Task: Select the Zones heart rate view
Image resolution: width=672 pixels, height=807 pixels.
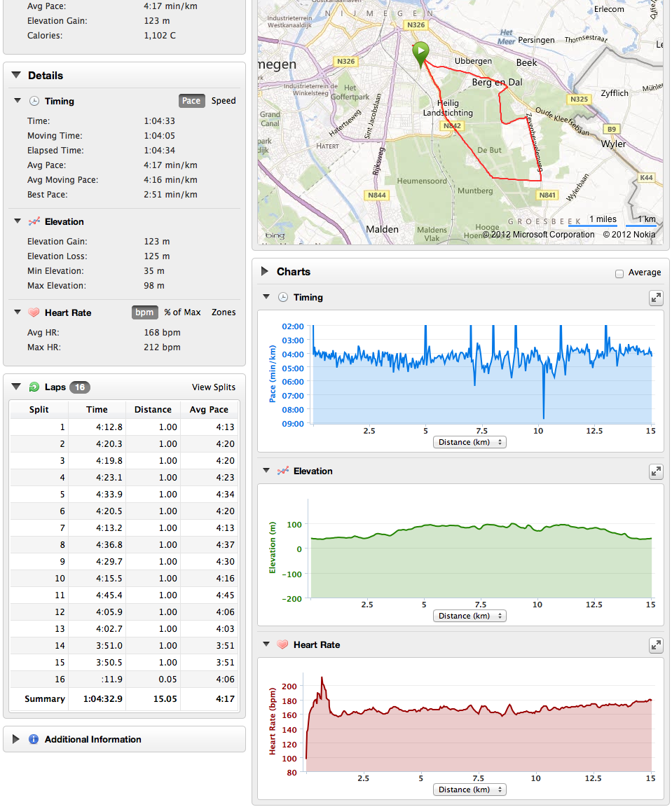Action: (224, 312)
